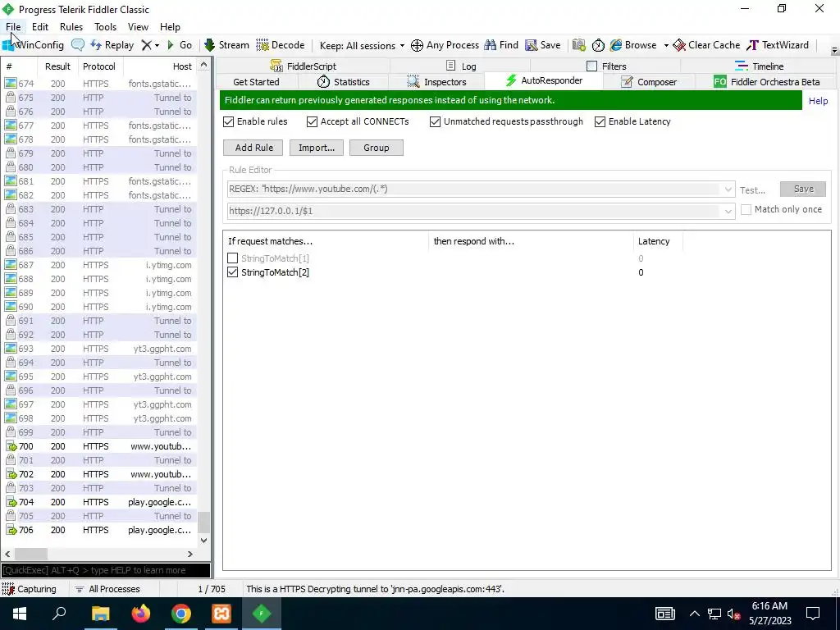The width and height of the screenshot is (840, 630).
Task: Open Firefox from the taskbar
Action: pyautogui.click(x=141, y=614)
